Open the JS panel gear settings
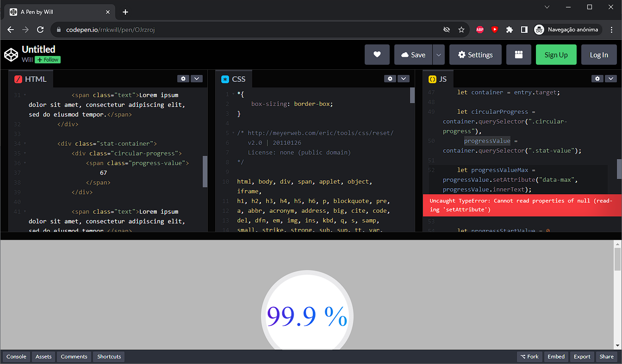Viewport: 622px width, 364px height. 597,79
